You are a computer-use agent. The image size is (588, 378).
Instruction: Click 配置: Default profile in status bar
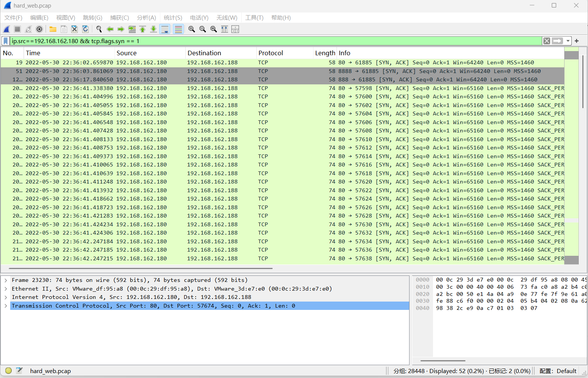pos(558,371)
